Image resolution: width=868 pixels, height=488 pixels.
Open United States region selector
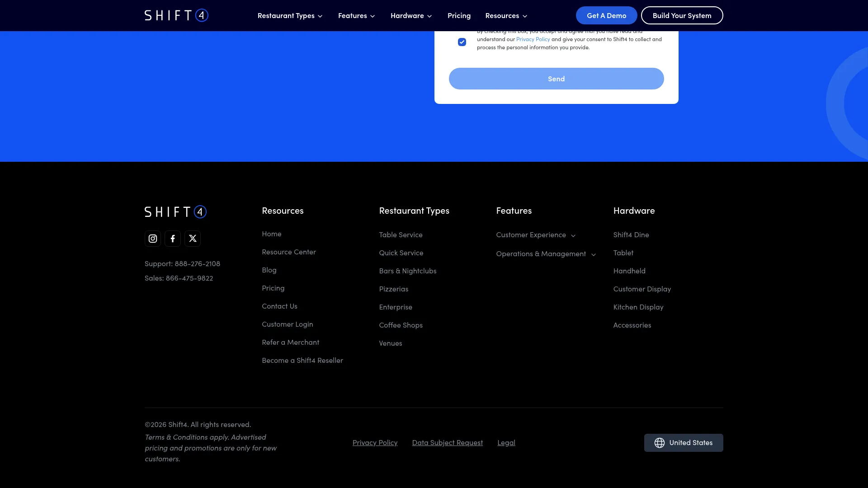(x=684, y=443)
